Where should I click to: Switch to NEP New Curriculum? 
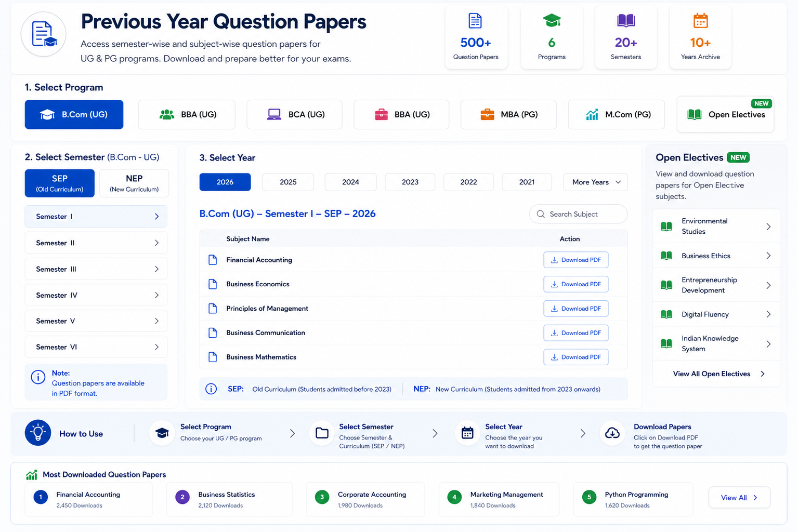pos(134,183)
